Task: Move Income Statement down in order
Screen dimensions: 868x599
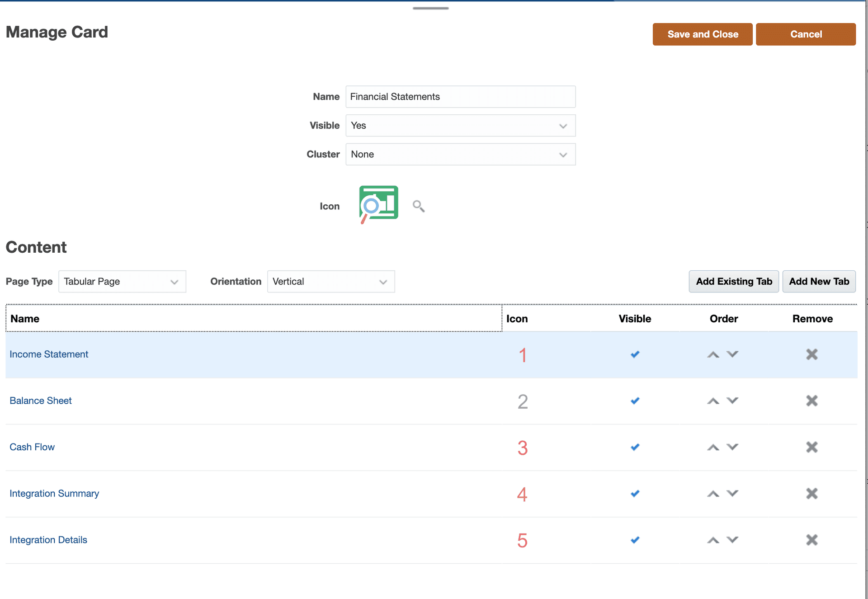Action: (732, 354)
